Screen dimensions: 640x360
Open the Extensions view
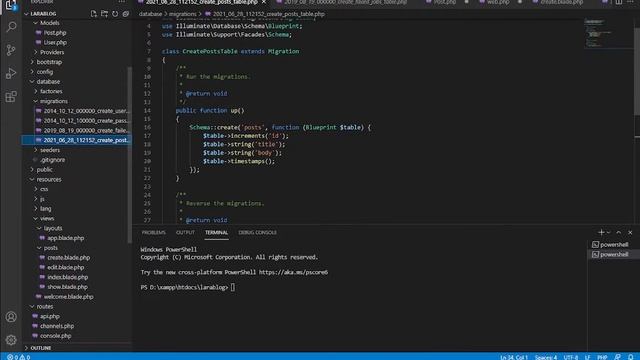(x=11, y=97)
